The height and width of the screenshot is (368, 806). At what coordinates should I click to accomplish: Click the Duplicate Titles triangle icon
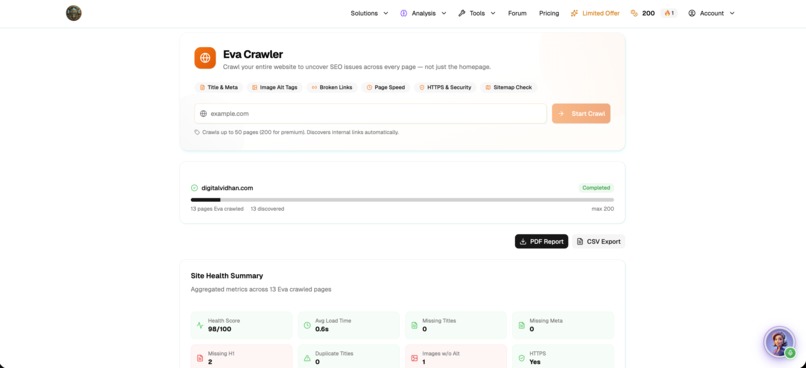307,358
